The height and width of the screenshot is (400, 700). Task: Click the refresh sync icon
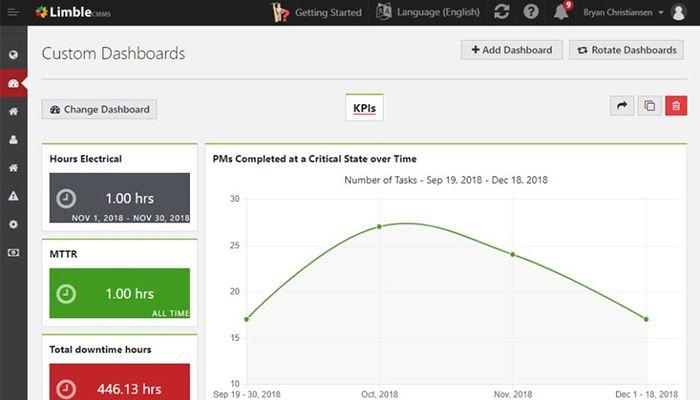pyautogui.click(x=502, y=12)
